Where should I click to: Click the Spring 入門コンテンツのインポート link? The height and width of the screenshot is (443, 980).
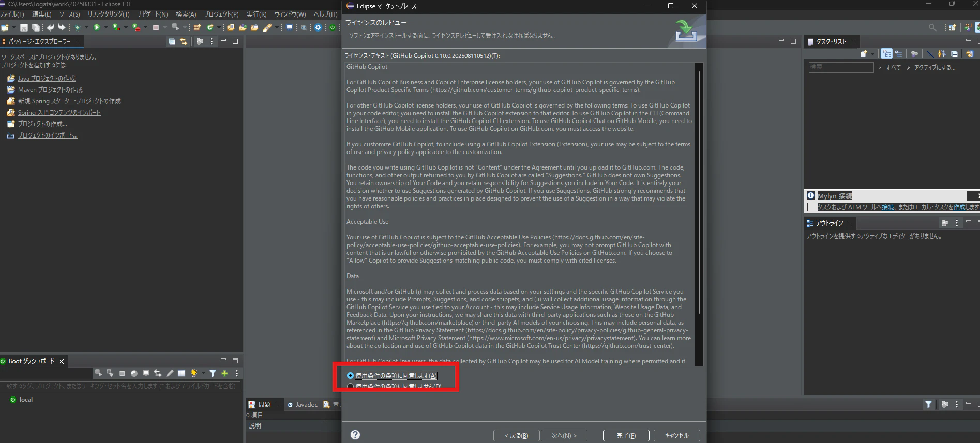[59, 113]
